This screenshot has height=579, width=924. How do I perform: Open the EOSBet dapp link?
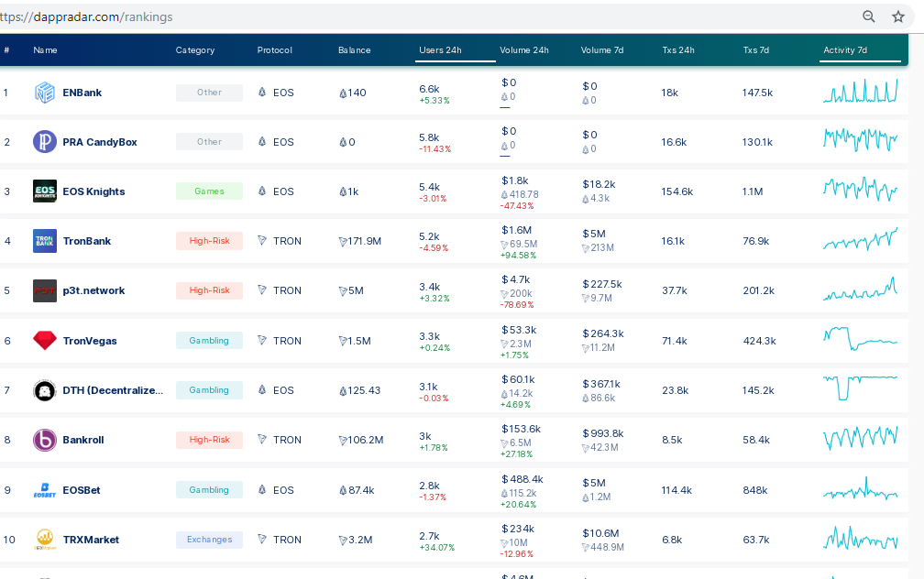82,490
